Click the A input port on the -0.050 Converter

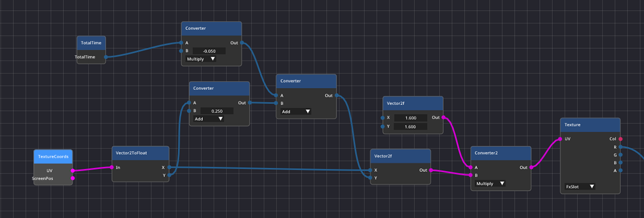pyautogui.click(x=182, y=43)
